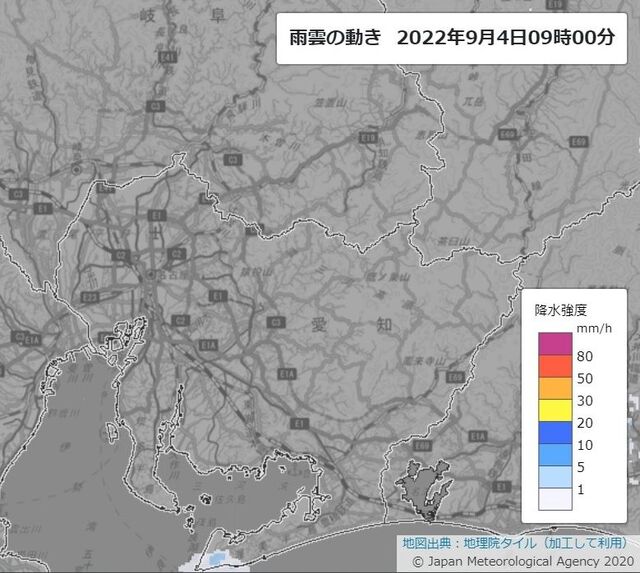640x573 pixels.
Task: Click the legend value 5
Action: point(581,467)
